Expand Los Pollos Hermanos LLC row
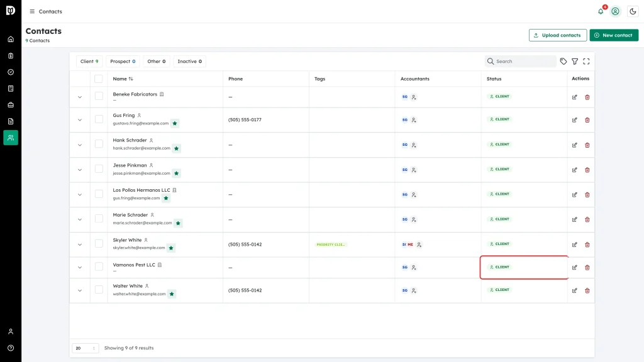 click(x=80, y=195)
